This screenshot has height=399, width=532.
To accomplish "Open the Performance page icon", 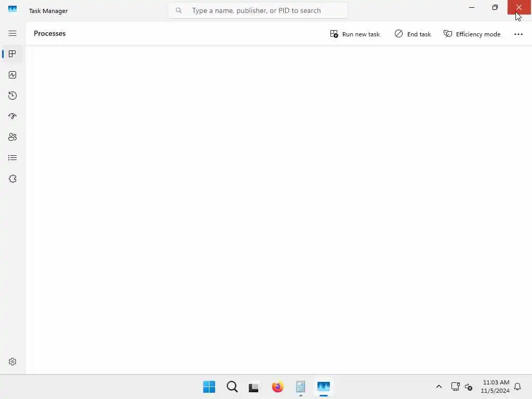I will [12, 75].
